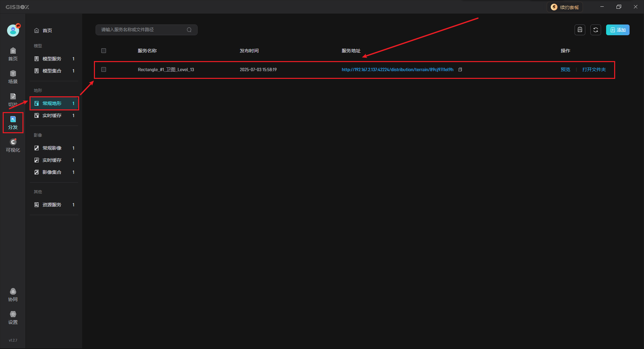Open 模型服务 menu item

coord(54,59)
